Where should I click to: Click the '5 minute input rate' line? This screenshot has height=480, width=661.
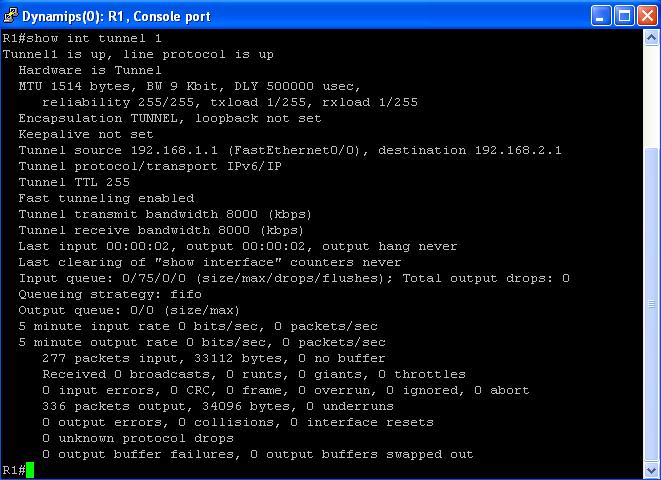tap(198, 327)
